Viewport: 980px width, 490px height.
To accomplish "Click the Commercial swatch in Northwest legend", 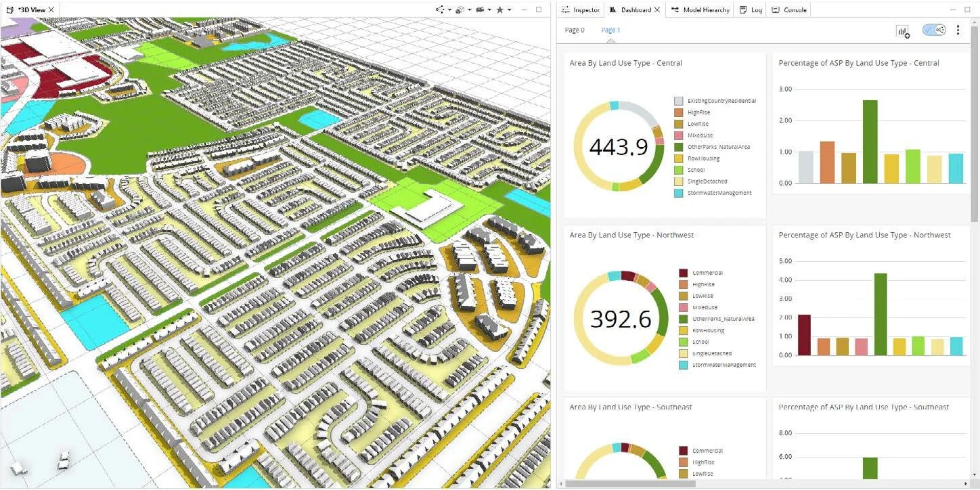I will click(684, 273).
